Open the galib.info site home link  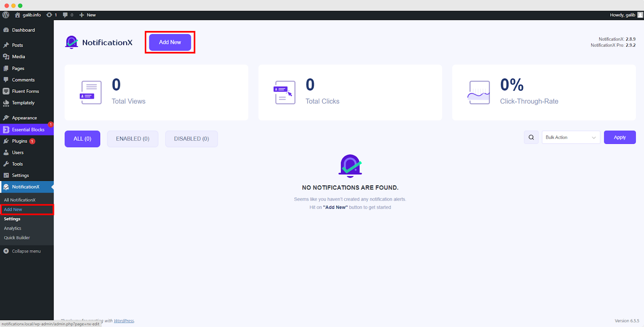28,15
